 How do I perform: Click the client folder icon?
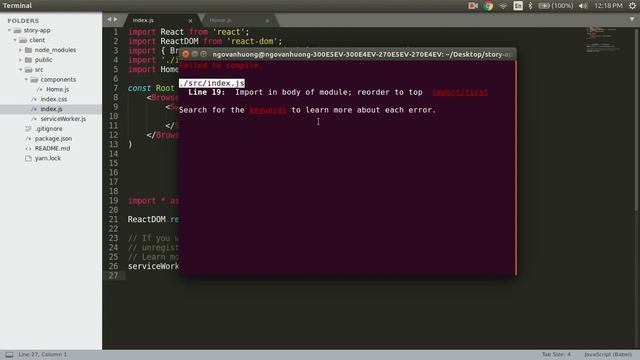pyautogui.click(x=23, y=40)
